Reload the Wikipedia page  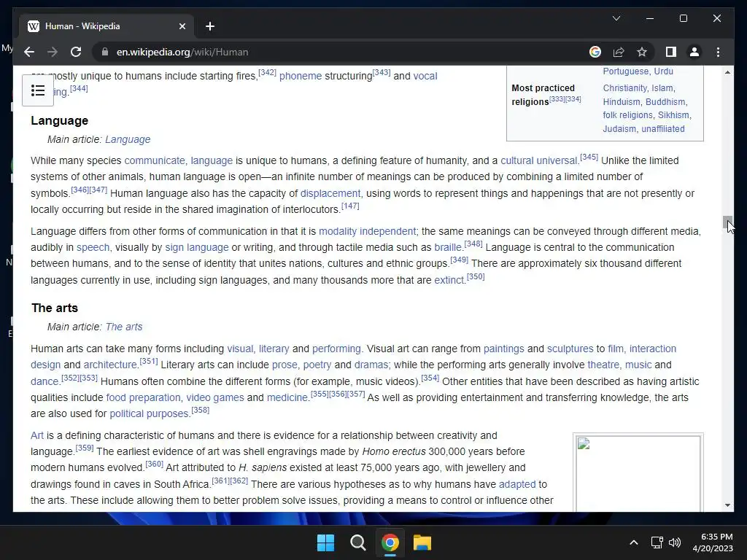tap(76, 52)
